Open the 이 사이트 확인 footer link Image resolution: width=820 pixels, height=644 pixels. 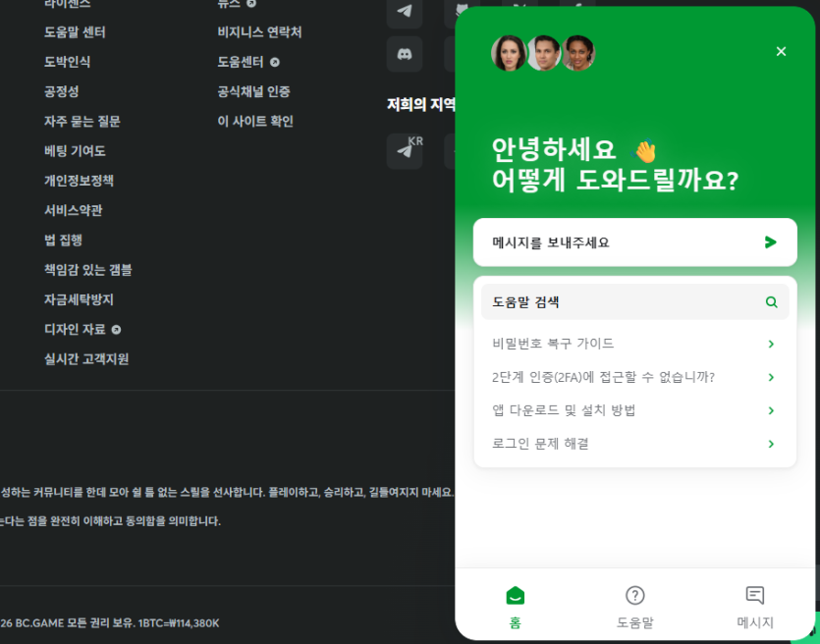pyautogui.click(x=255, y=122)
